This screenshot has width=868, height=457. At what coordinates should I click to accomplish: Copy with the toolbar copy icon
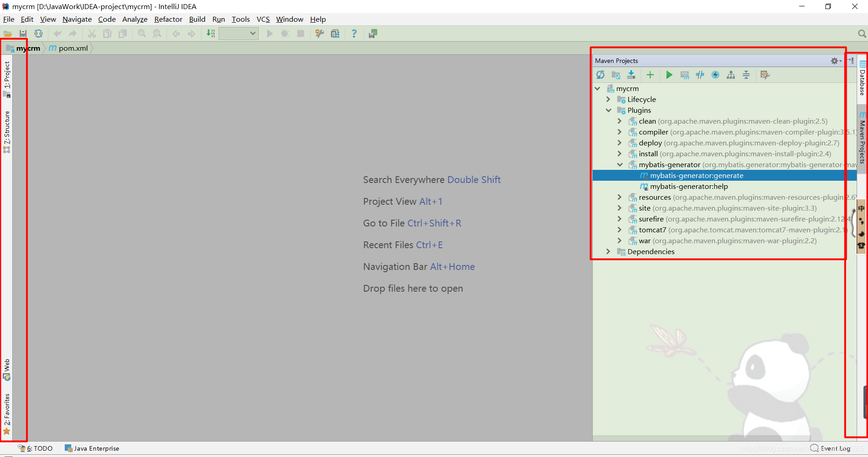[x=107, y=34]
